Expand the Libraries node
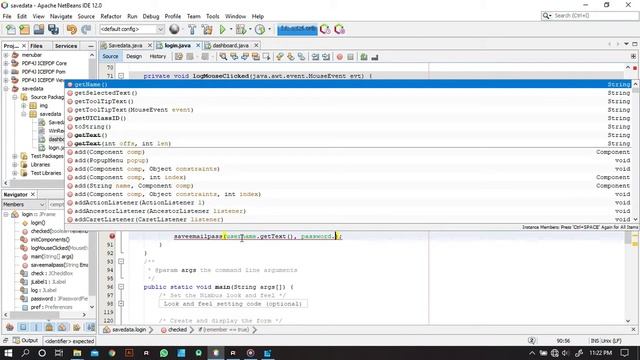The width and height of the screenshot is (640, 360). click(x=15, y=164)
